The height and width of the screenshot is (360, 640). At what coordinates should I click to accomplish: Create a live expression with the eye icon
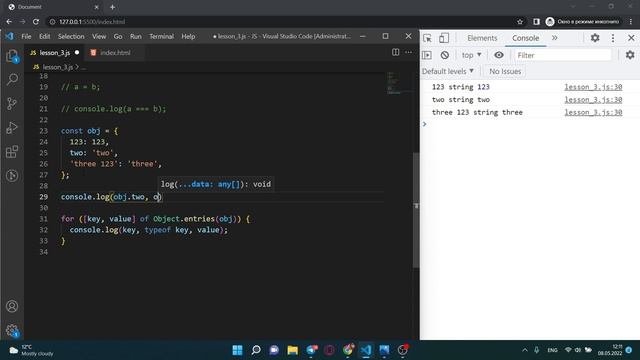tap(499, 55)
